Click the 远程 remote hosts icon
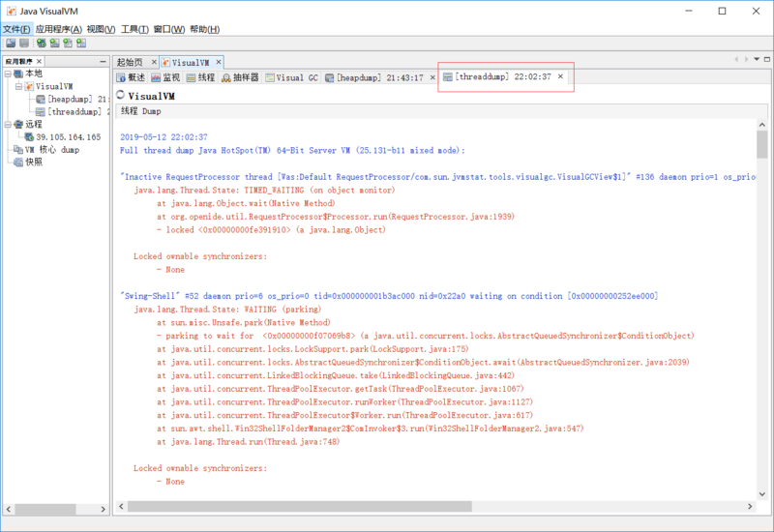 pos(18,124)
